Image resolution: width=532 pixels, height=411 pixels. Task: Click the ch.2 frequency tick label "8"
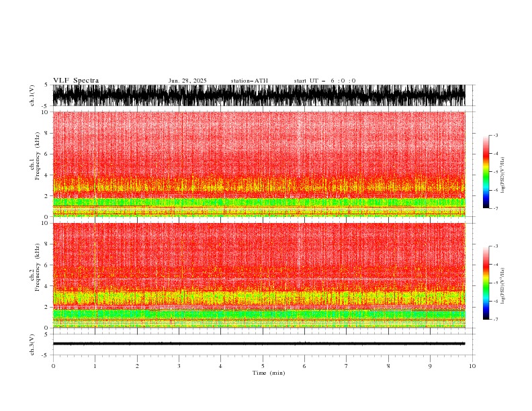pyautogui.click(x=46, y=244)
